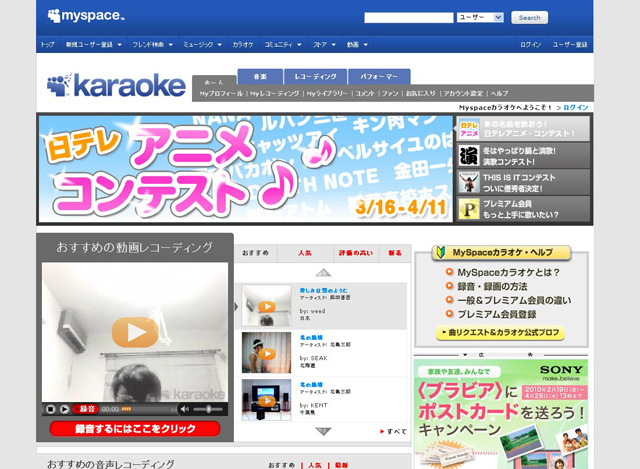Switch to the 音楽 tab

[x=260, y=76]
